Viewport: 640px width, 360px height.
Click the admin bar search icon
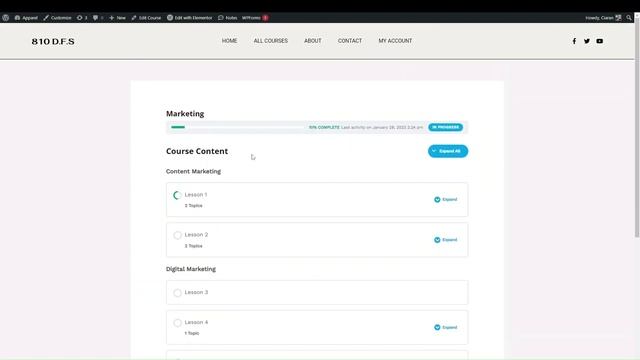pos(629,18)
